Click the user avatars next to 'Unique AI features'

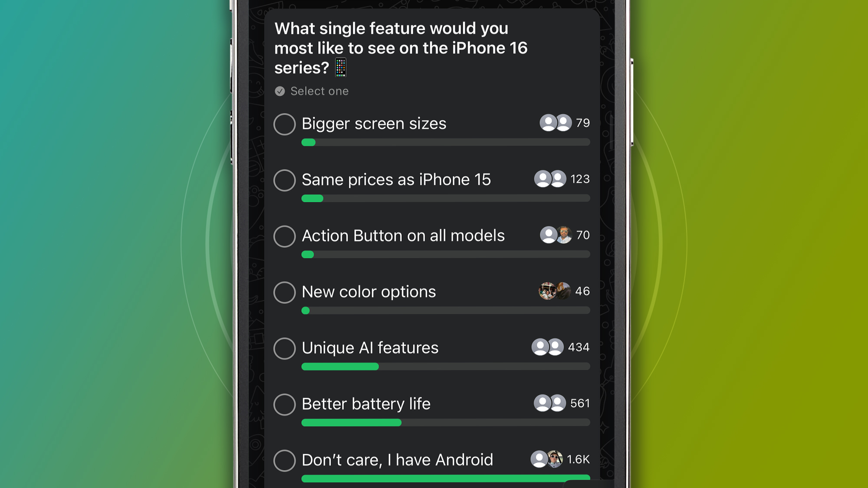[x=549, y=347]
